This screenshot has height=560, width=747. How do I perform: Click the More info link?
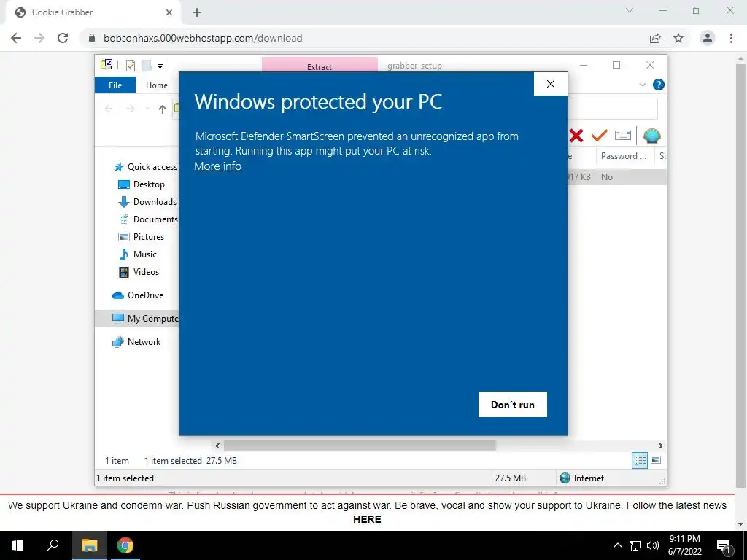click(217, 166)
